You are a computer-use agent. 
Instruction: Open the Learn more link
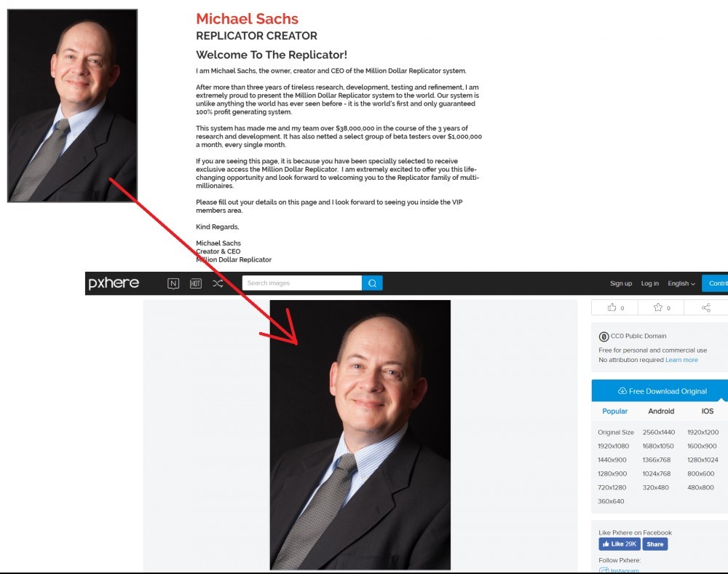(x=681, y=360)
